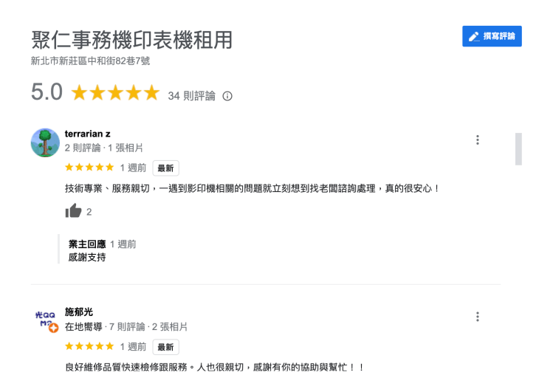Open 施郁光 profile avatar
Viewport: 553px width, 392px height.
[45, 320]
